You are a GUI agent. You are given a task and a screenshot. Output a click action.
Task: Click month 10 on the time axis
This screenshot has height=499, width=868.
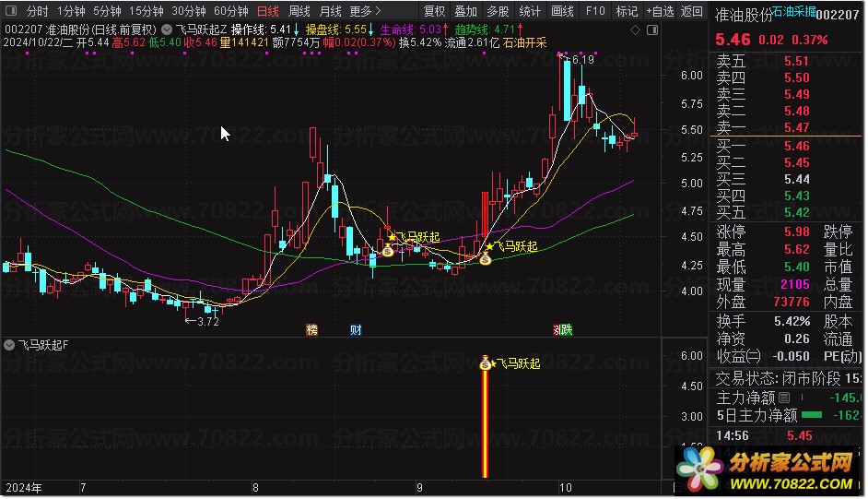click(565, 488)
